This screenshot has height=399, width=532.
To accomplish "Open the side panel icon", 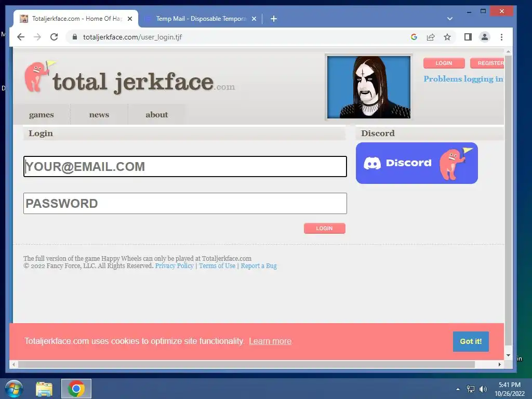I will click(468, 37).
